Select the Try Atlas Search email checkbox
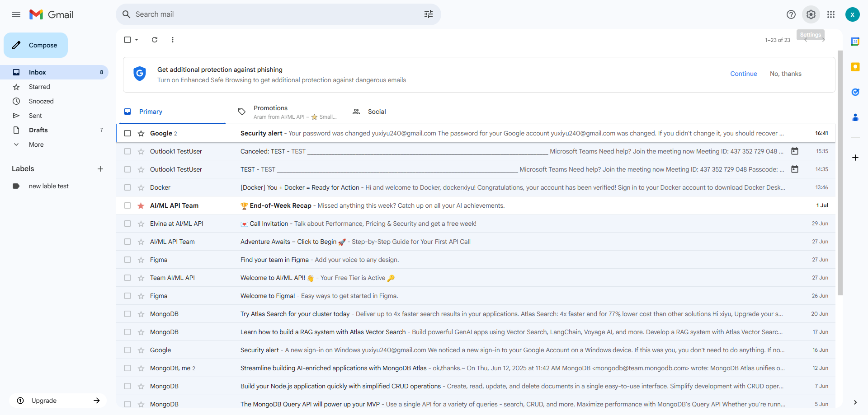 pyautogui.click(x=127, y=314)
